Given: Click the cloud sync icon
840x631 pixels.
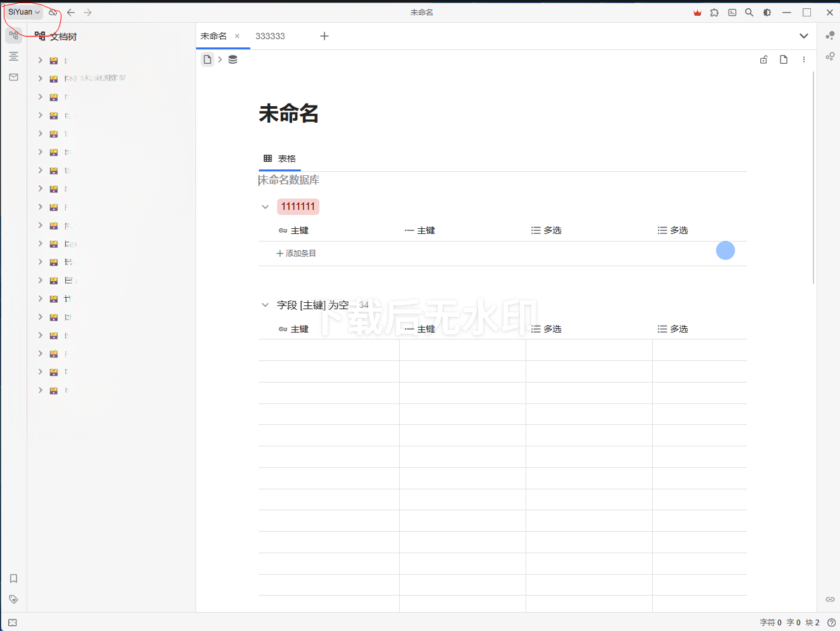Looking at the screenshot, I should click(53, 12).
